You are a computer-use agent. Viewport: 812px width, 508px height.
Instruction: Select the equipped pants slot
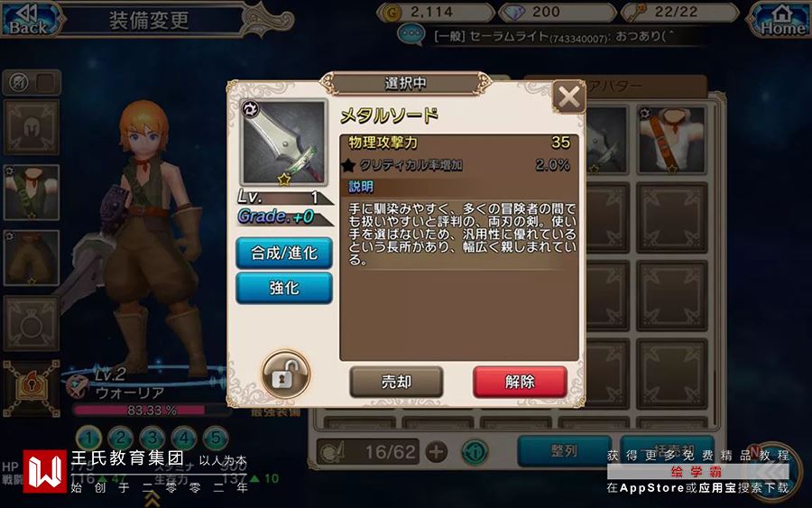point(32,258)
